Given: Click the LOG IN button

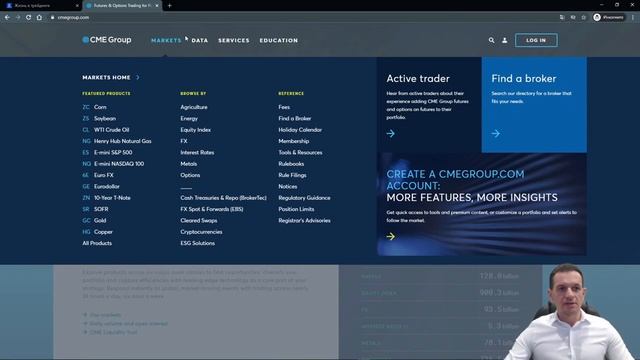Looking at the screenshot, I should [536, 40].
